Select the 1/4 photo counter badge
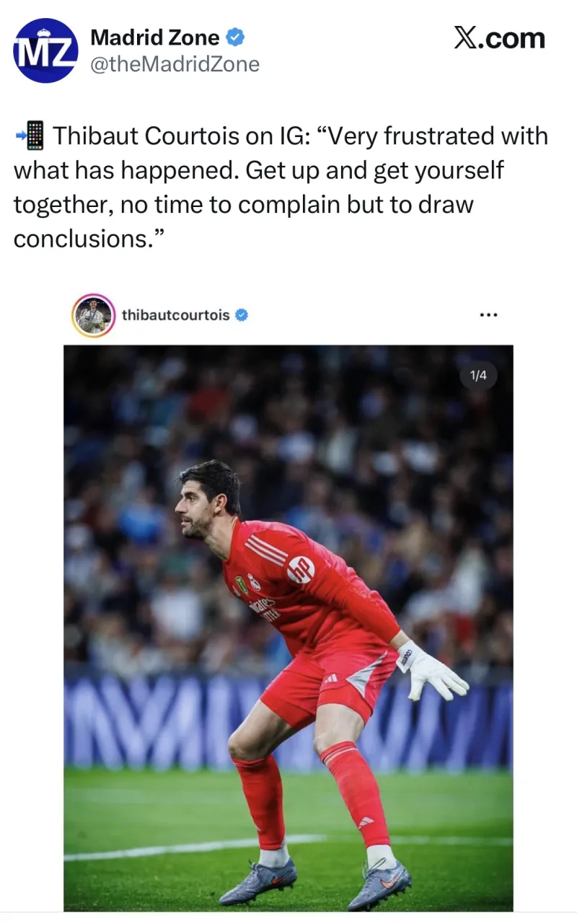The width and height of the screenshot is (577, 924). [x=478, y=375]
